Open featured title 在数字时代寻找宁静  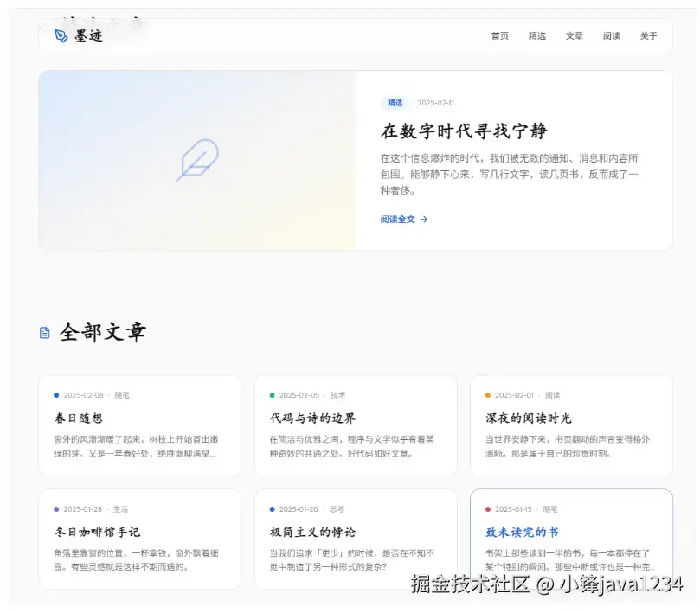click(464, 131)
